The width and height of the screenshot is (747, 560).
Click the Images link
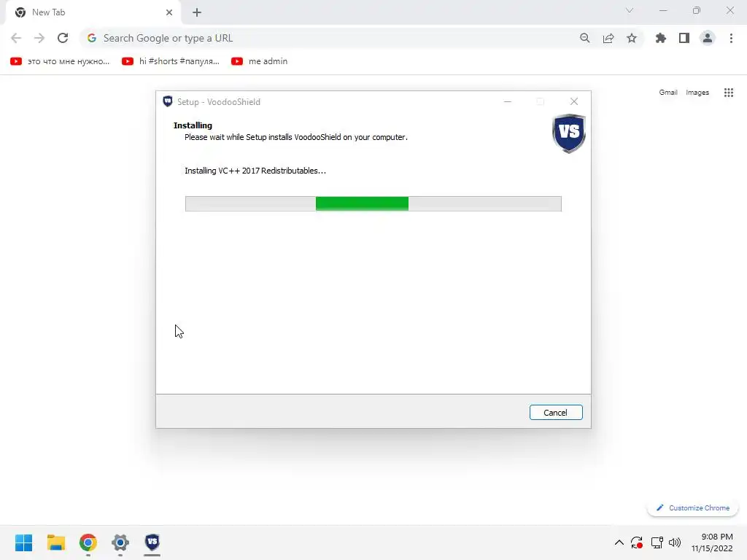pos(697,93)
